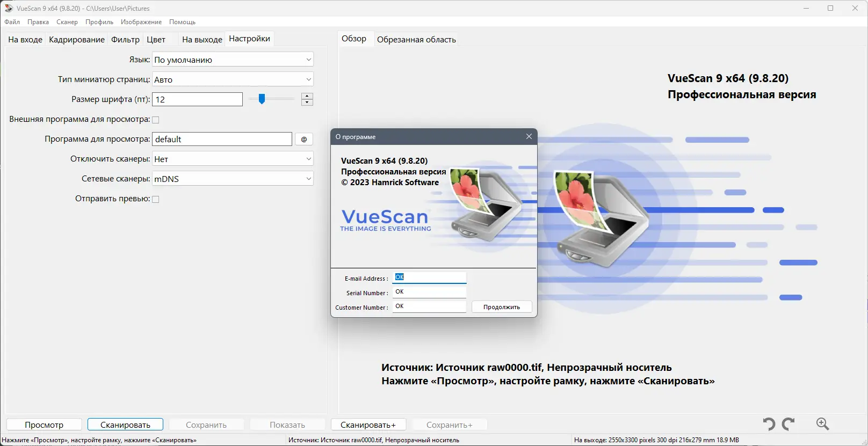Open the Обрезанная область tab
The width and height of the screenshot is (868, 446).
coord(416,39)
